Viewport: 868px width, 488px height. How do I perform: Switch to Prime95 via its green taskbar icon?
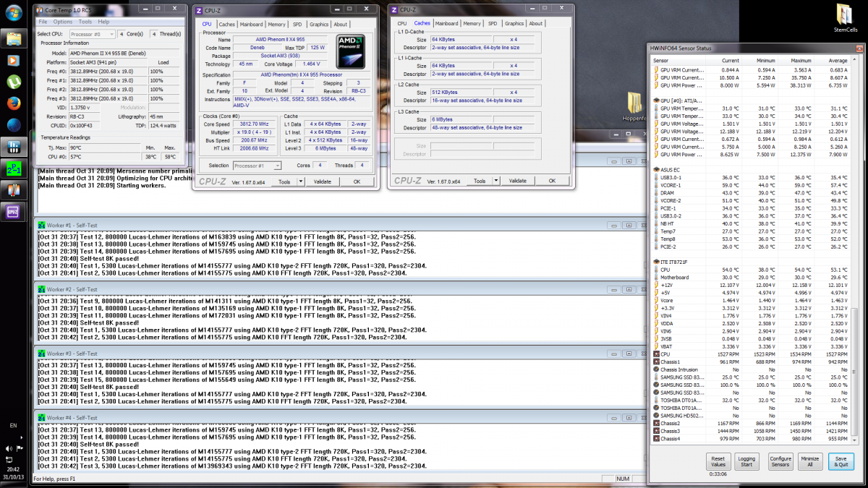point(13,168)
